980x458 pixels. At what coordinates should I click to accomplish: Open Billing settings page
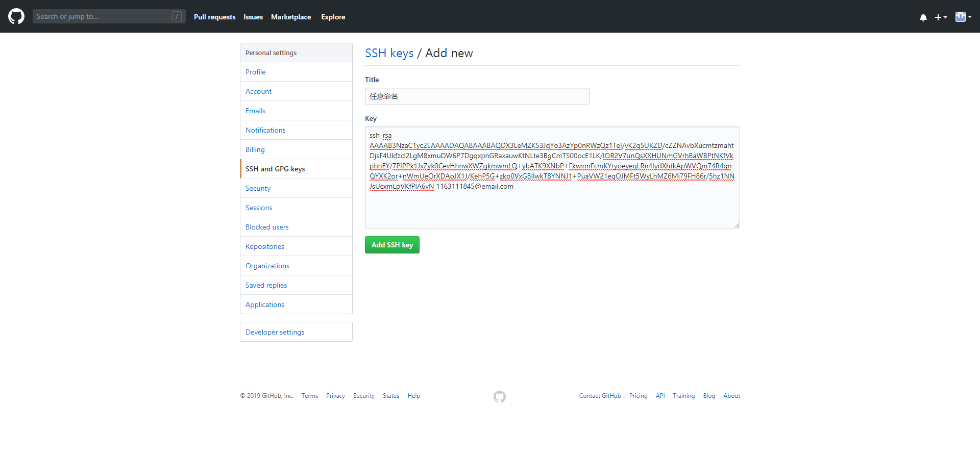tap(296, 149)
